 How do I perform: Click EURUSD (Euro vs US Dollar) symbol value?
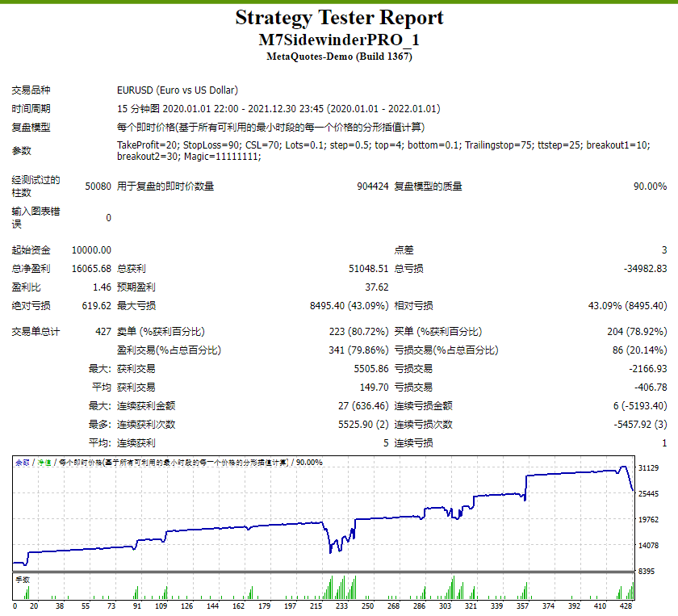pyautogui.click(x=178, y=90)
